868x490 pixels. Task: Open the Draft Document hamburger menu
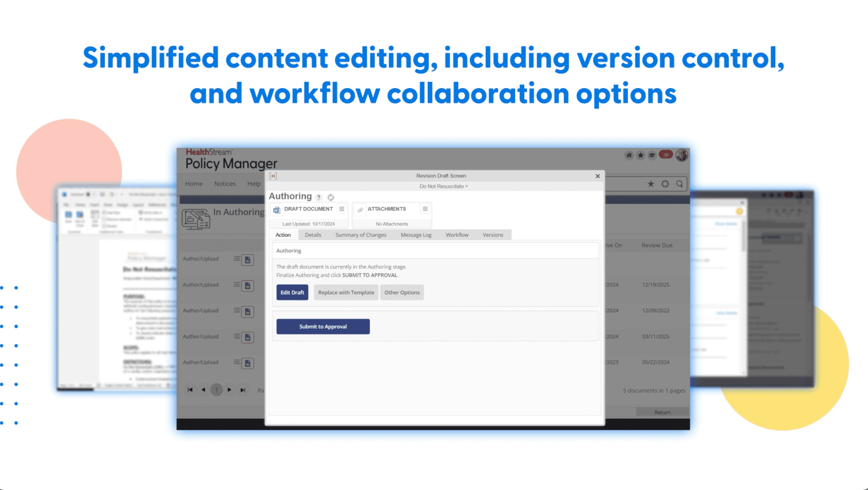[x=342, y=209]
